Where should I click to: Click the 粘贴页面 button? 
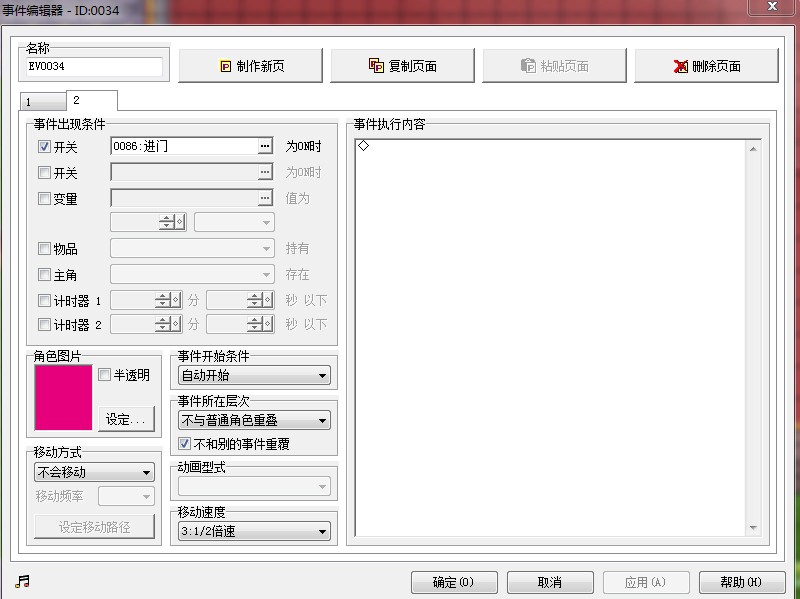[555, 65]
